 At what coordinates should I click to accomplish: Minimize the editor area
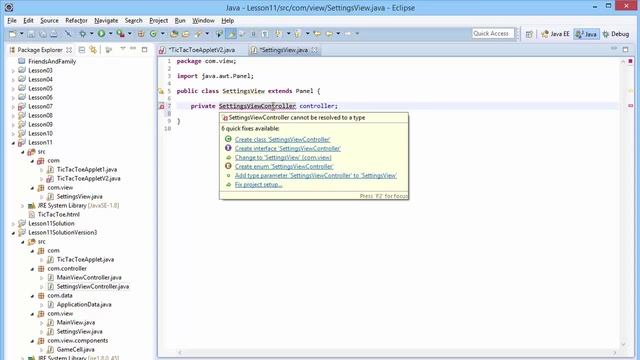click(614, 49)
